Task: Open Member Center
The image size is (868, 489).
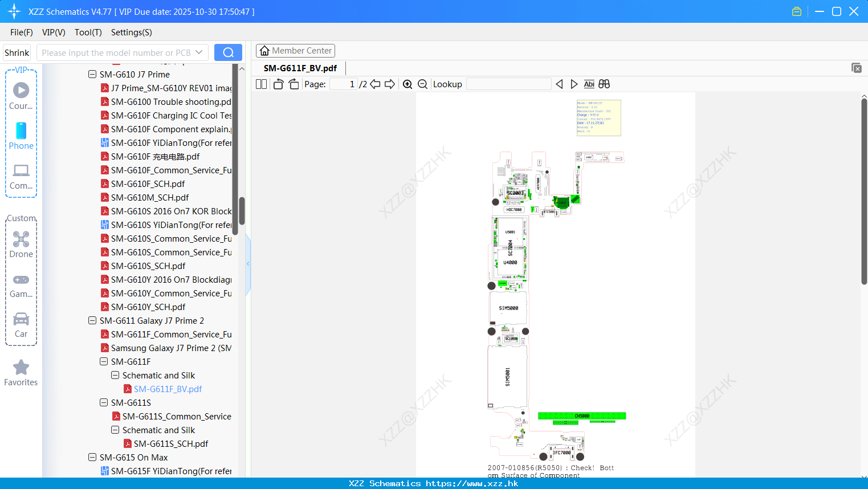Action: coord(295,51)
